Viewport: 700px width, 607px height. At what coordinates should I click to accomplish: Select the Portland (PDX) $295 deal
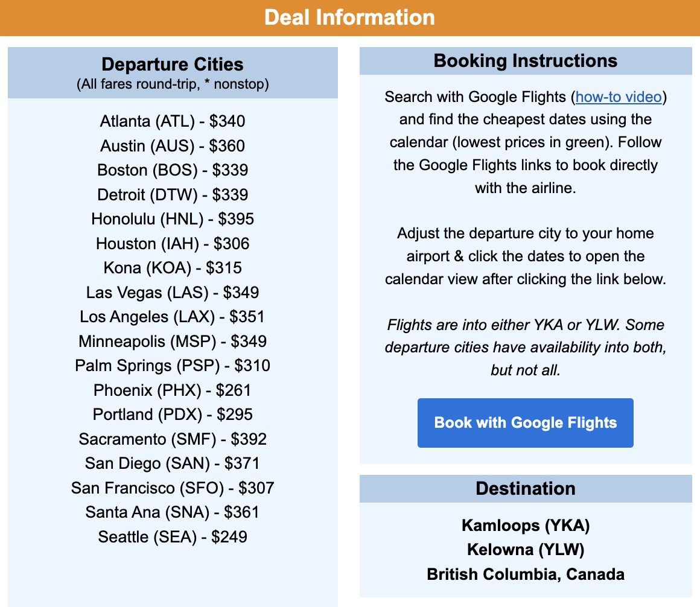(x=171, y=415)
